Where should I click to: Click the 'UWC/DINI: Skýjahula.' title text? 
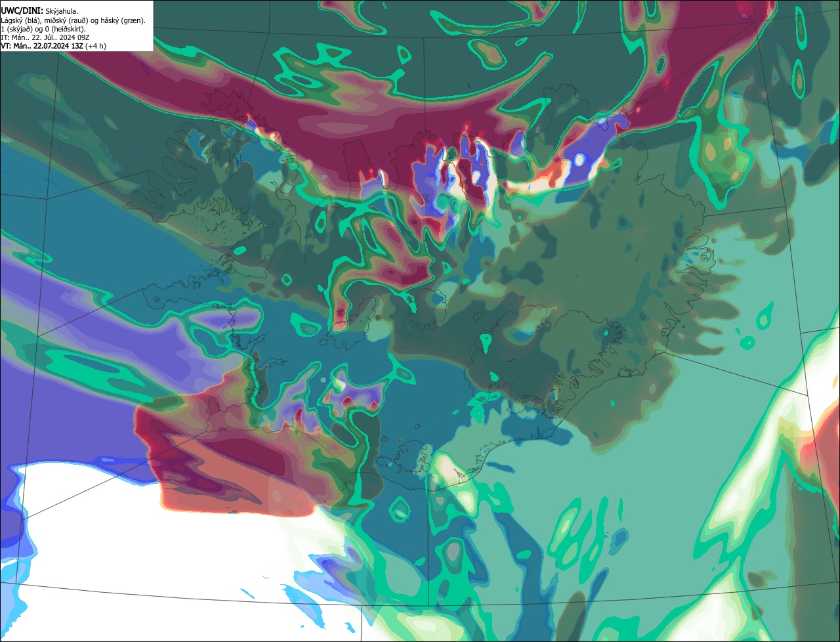point(39,11)
